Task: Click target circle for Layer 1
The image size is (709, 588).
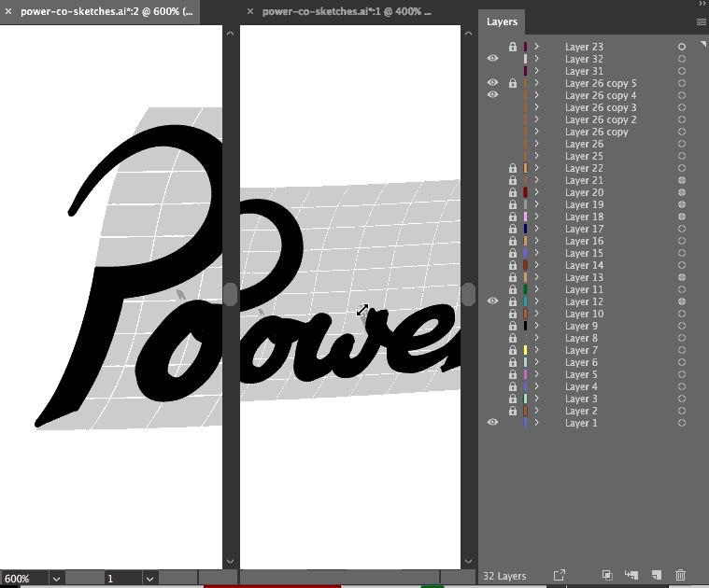Action: click(681, 423)
